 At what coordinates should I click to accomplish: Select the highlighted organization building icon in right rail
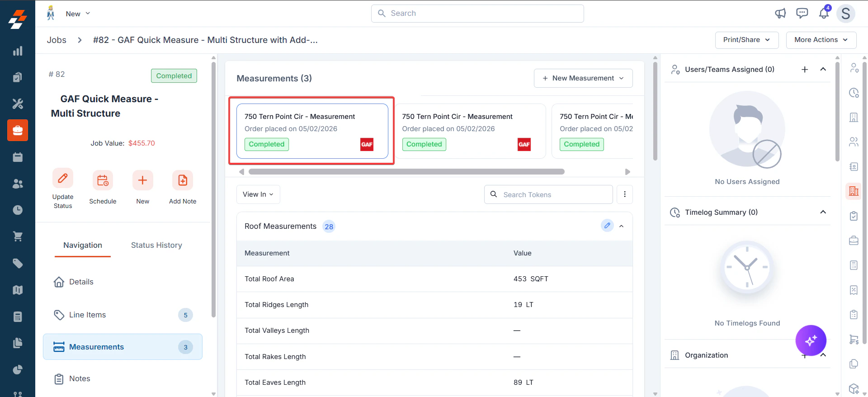[x=854, y=191]
